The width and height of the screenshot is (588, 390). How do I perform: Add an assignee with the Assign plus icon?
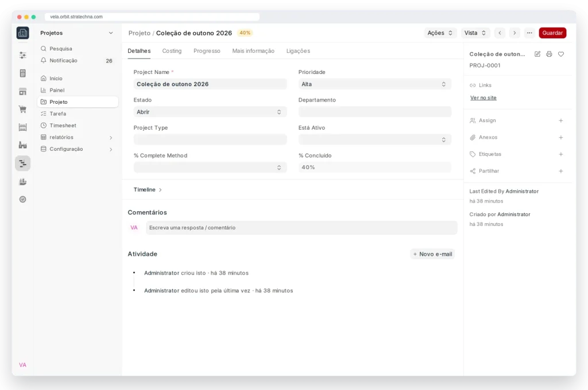[x=561, y=120]
